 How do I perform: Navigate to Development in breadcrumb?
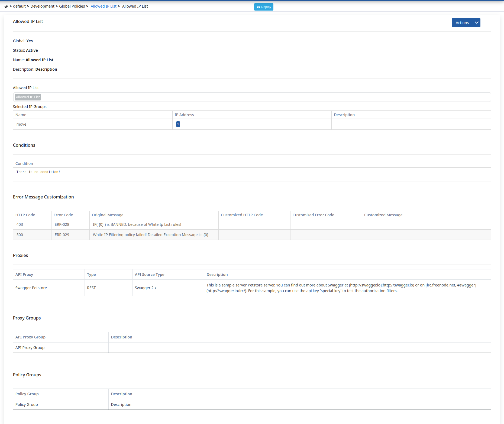pos(42,6)
